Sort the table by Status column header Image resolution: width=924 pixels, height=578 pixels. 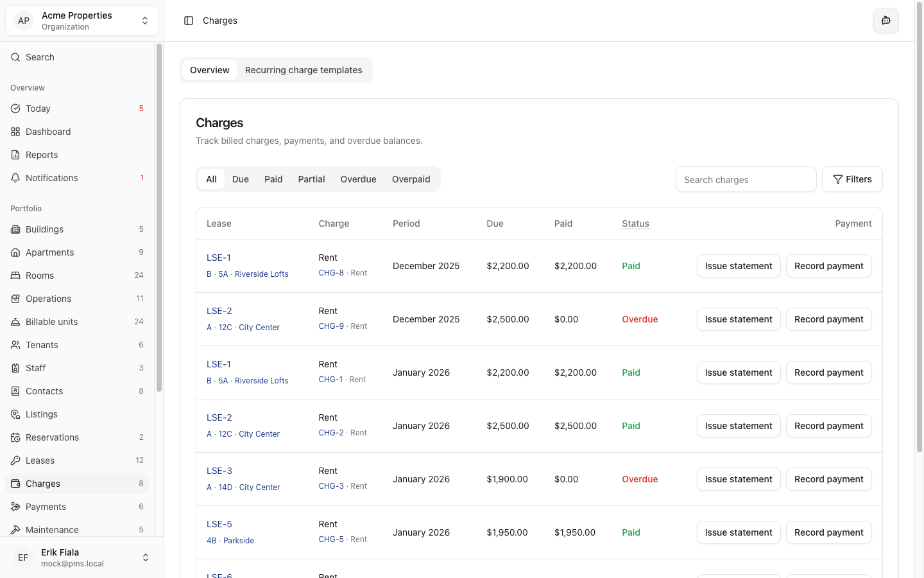coord(635,223)
